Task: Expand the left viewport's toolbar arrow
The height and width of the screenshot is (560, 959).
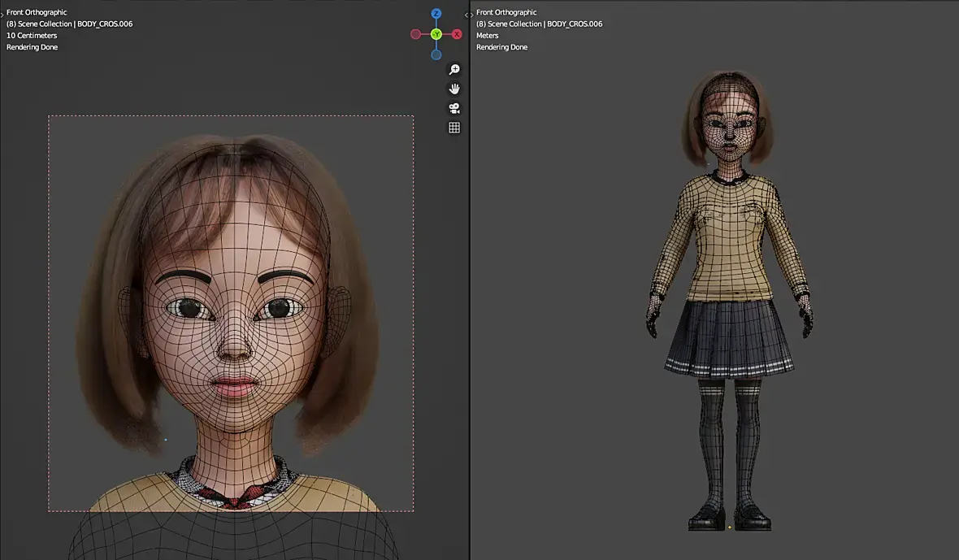Action: 2,15
